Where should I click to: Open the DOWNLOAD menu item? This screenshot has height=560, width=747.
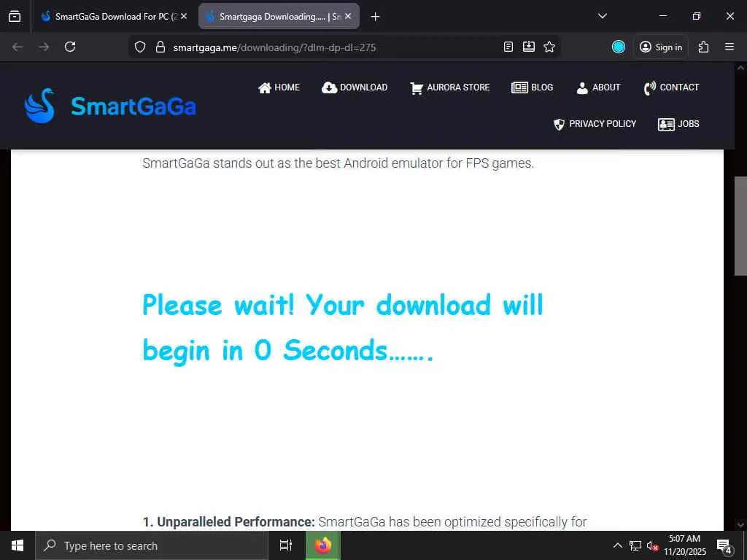(355, 87)
